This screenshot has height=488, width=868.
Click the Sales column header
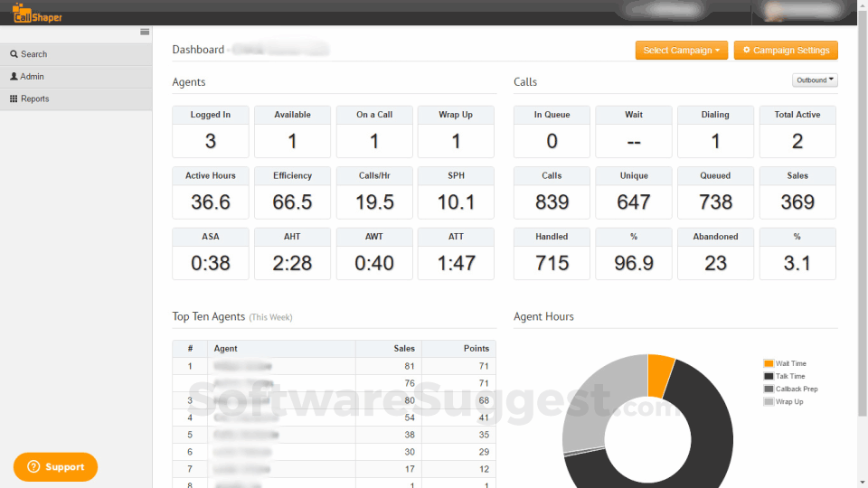click(404, 349)
